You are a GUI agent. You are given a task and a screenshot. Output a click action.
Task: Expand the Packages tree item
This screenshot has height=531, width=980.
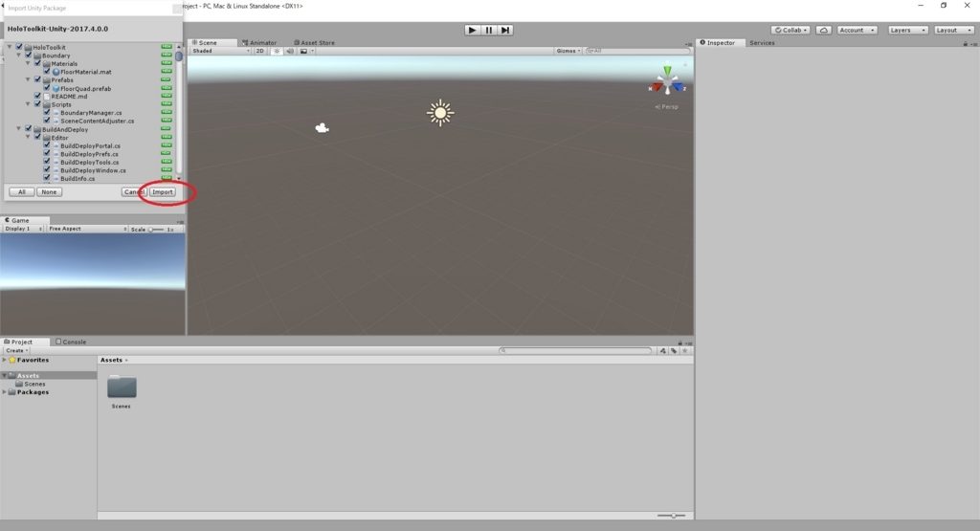[5, 392]
